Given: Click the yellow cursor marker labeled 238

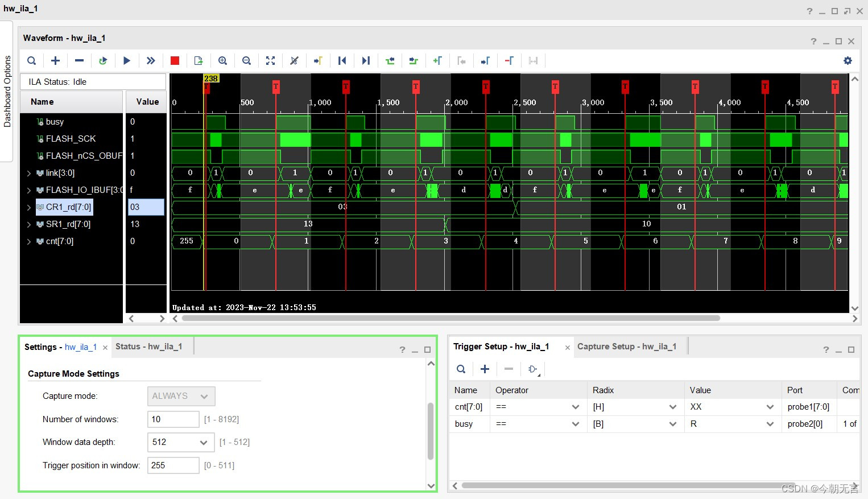Looking at the screenshot, I should (x=211, y=79).
